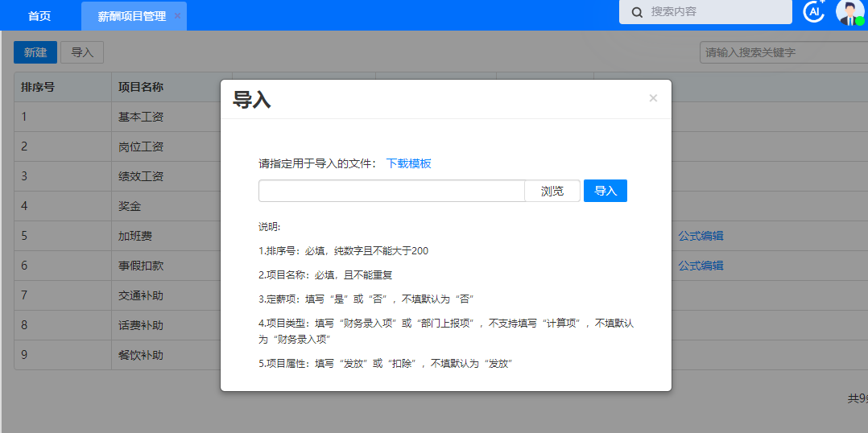Image resolution: width=868 pixels, height=433 pixels.
Task: Open 公式编辑 for the 加班费 row
Action: pyautogui.click(x=701, y=236)
